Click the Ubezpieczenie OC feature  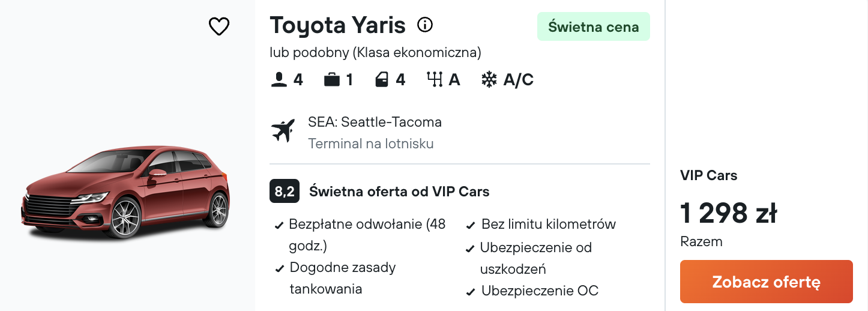(x=540, y=291)
